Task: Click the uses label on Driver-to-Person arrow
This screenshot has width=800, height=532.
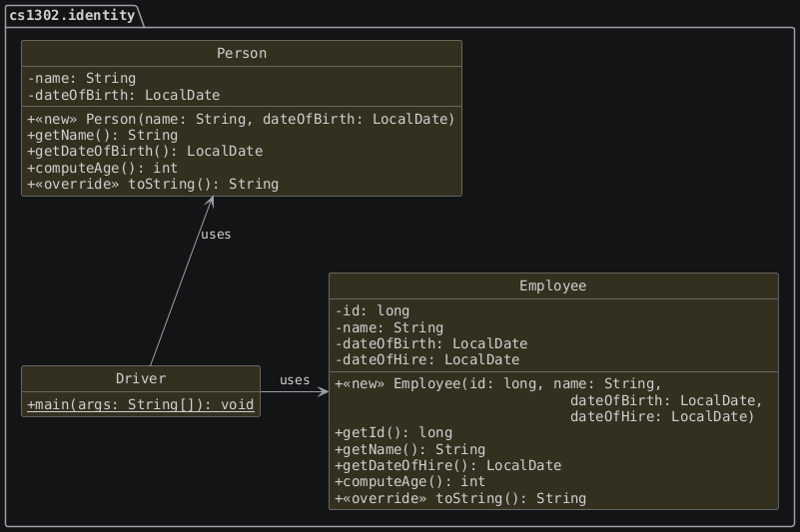Action: point(216,235)
